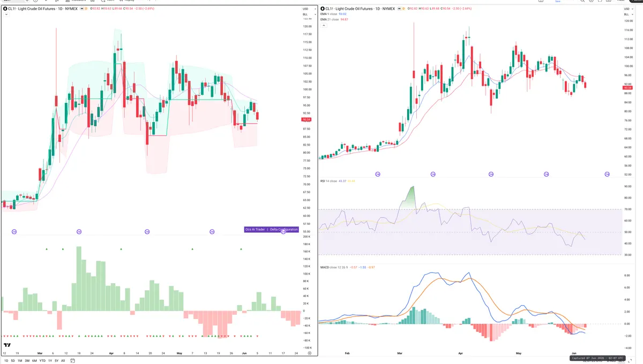Screen dimensions: 643x364
Task: Click the CL1! symbol logo in right chart
Action: pyautogui.click(x=323, y=9)
